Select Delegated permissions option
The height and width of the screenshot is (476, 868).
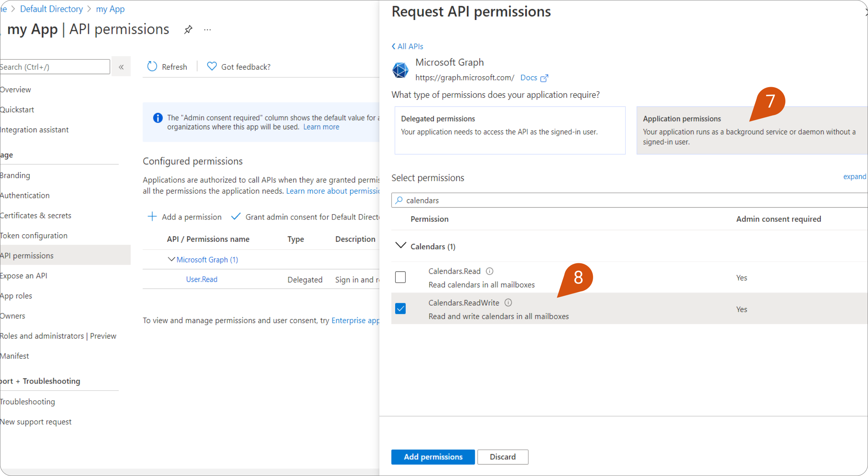point(510,130)
